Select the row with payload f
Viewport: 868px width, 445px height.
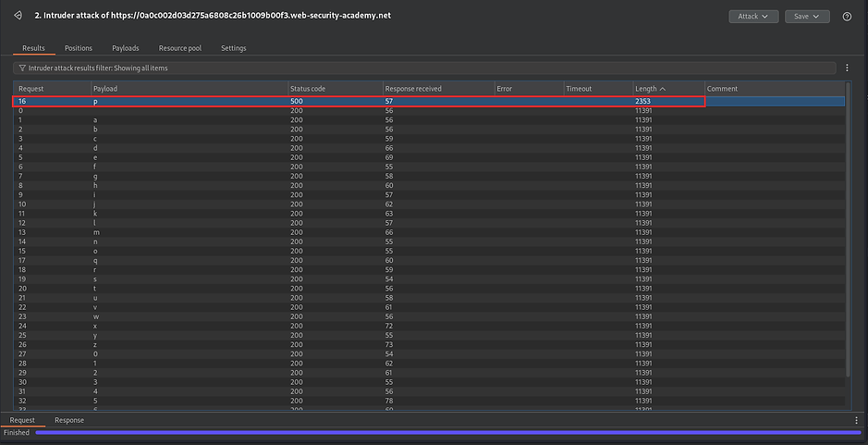tap(430, 167)
